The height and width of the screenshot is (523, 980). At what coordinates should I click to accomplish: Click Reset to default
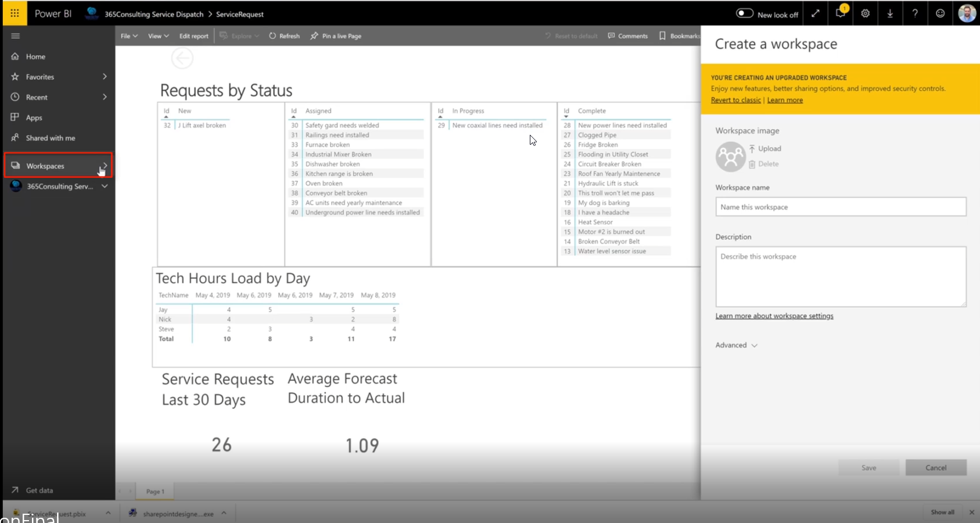click(x=571, y=36)
